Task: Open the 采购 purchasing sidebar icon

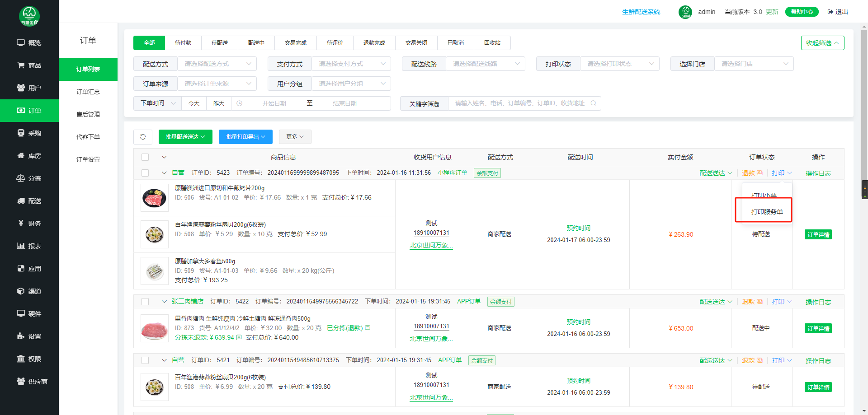Action: pyautogui.click(x=21, y=133)
